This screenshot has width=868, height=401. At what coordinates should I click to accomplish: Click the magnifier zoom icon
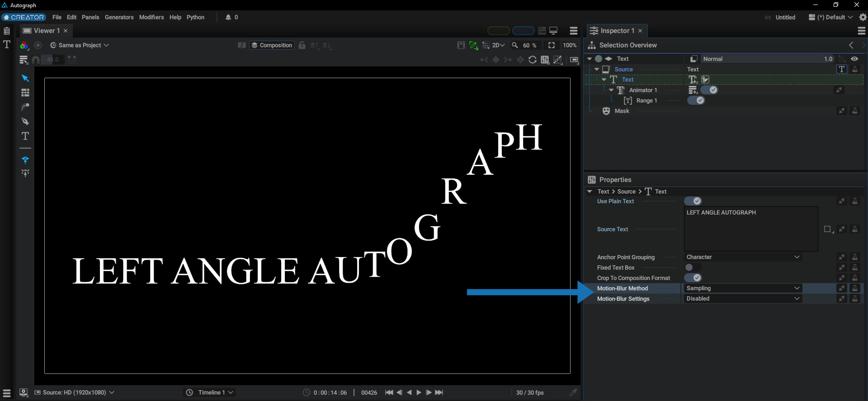(514, 45)
